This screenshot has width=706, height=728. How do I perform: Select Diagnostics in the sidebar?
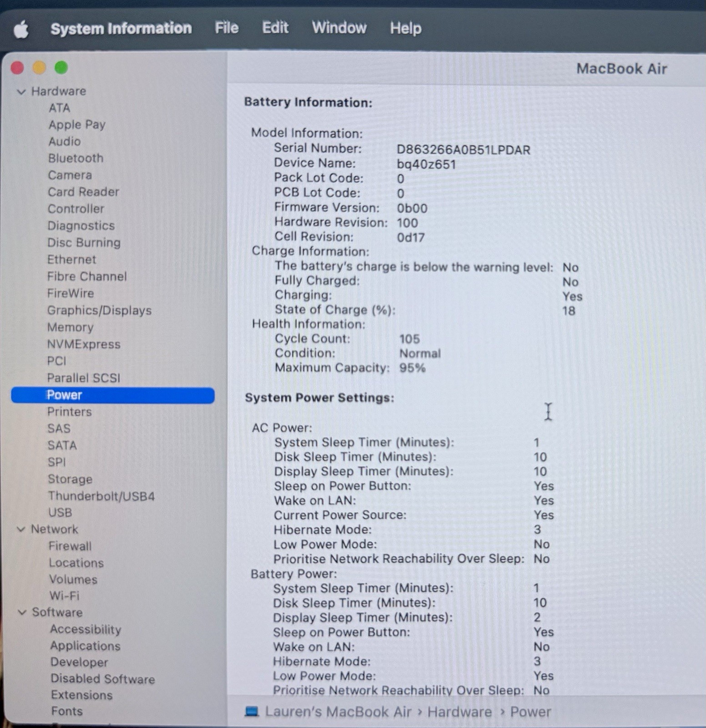click(81, 226)
